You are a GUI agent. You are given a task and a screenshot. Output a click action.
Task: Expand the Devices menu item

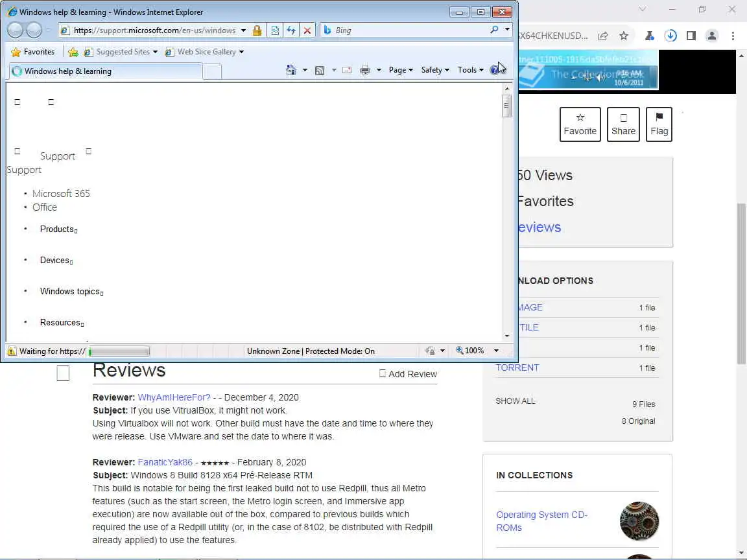(x=56, y=261)
